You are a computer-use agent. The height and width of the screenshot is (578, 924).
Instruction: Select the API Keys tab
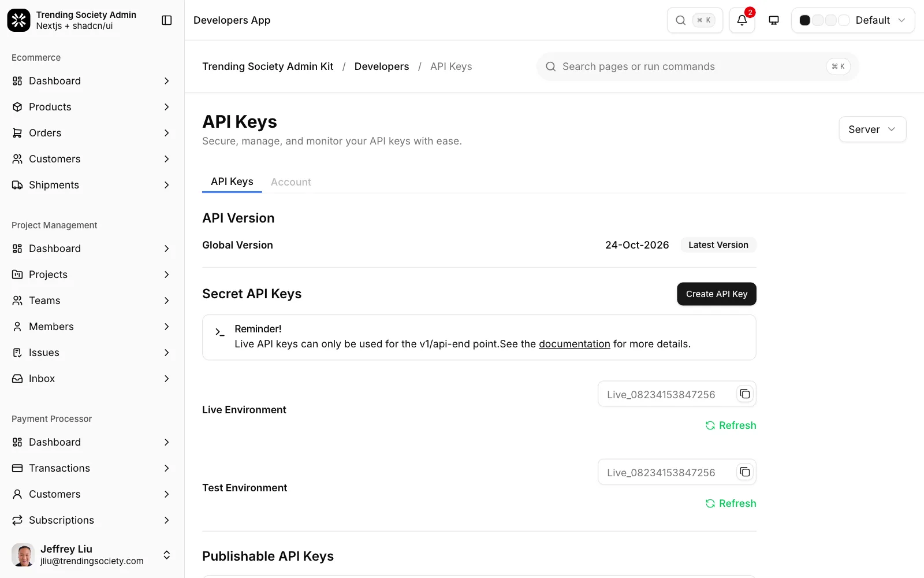pyautogui.click(x=232, y=181)
